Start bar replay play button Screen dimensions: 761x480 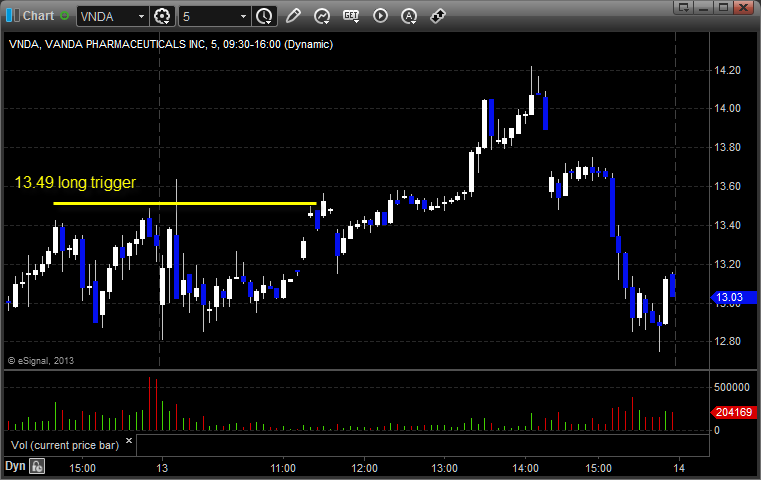pos(380,16)
